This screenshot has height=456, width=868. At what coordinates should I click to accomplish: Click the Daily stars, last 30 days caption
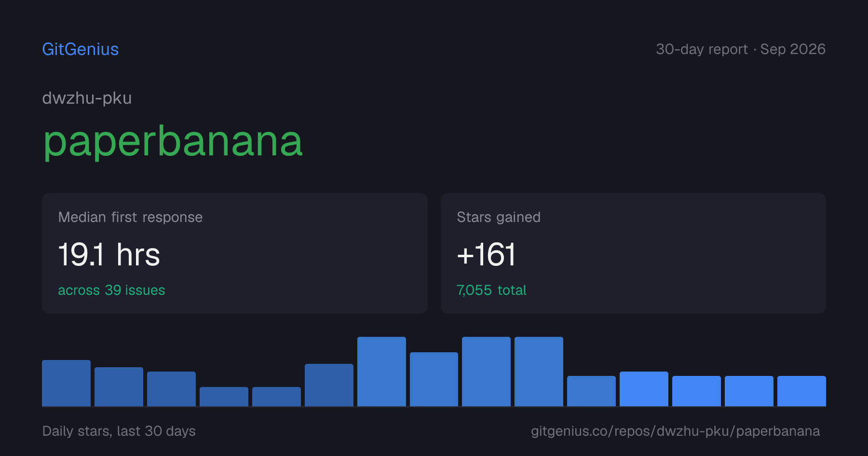[119, 431]
